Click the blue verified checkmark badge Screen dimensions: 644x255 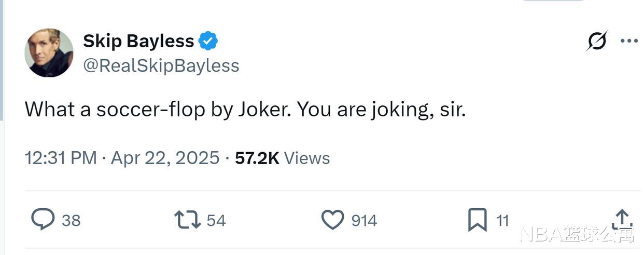pyautogui.click(x=208, y=41)
